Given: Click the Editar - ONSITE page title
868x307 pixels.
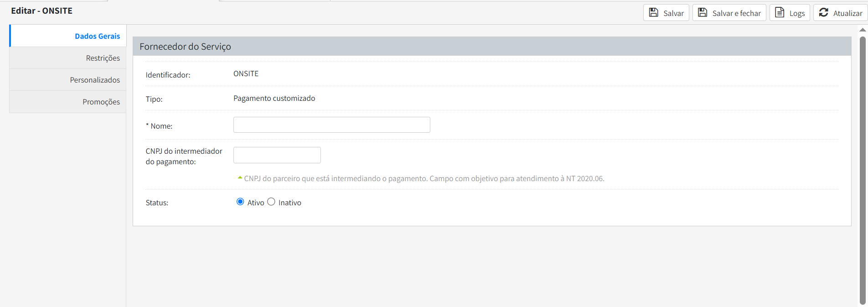Looking at the screenshot, I should click(x=41, y=10).
